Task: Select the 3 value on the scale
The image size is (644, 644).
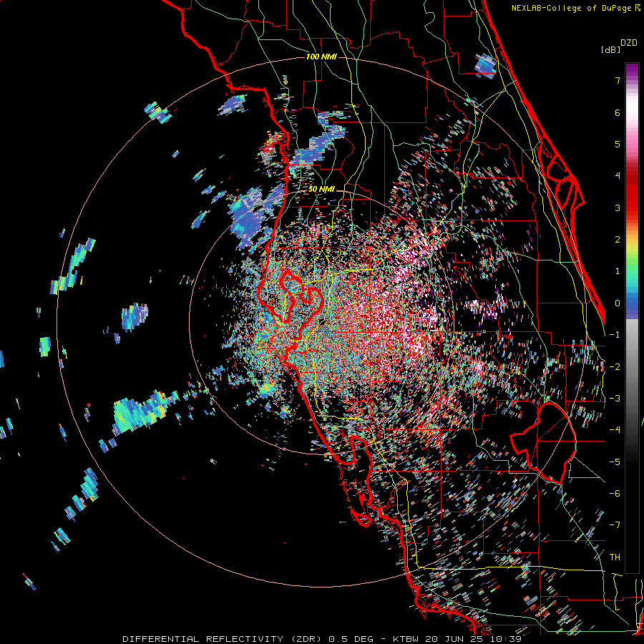Action: click(x=618, y=208)
